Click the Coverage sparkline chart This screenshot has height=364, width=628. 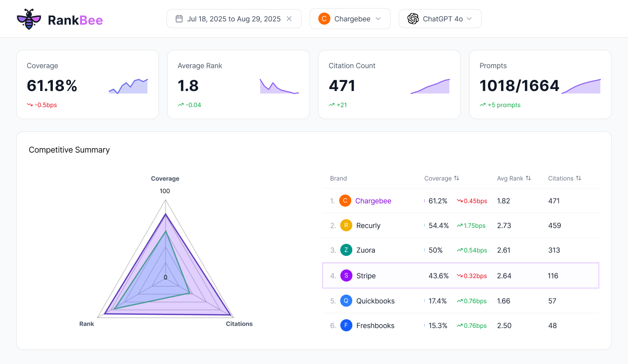click(x=128, y=86)
